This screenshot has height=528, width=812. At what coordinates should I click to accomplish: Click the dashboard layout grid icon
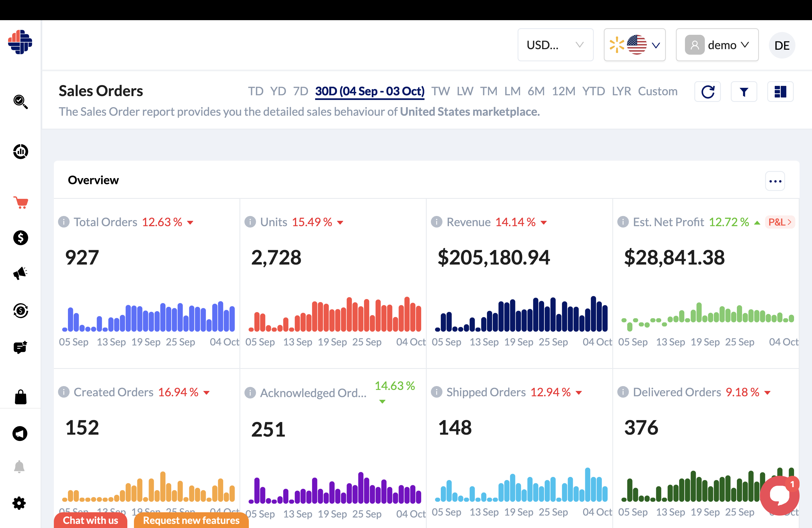(781, 92)
